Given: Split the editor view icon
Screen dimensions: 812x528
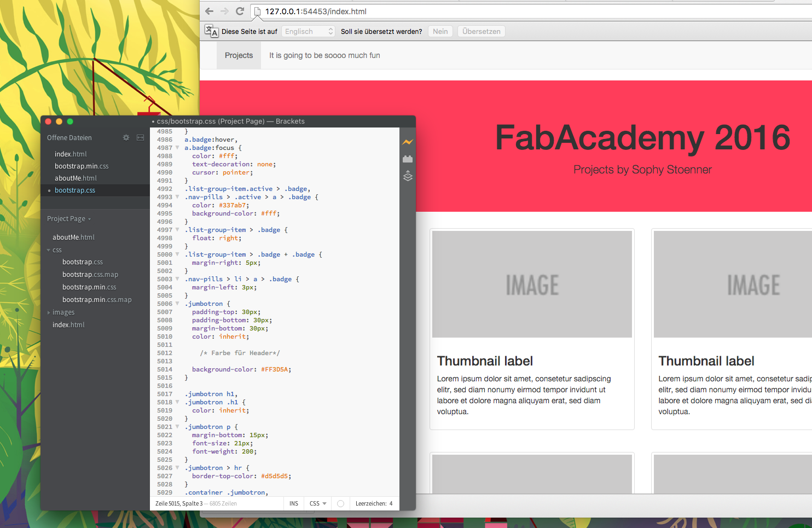Looking at the screenshot, I should pos(140,137).
